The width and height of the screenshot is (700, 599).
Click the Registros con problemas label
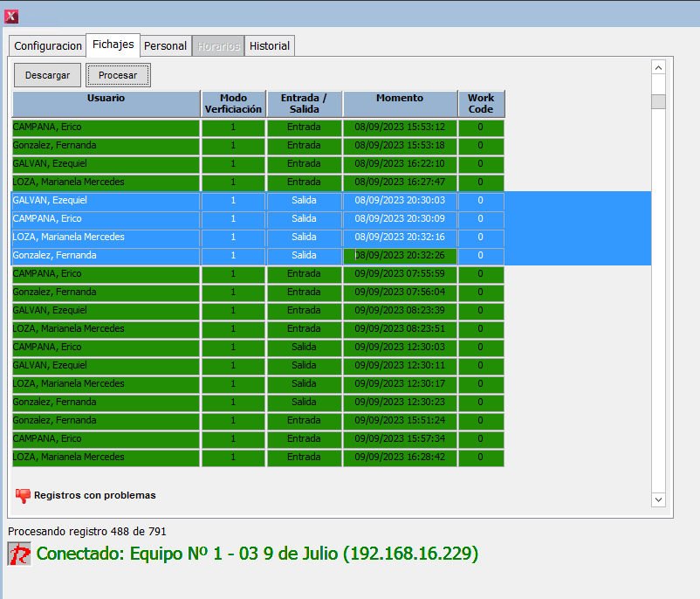pos(94,496)
